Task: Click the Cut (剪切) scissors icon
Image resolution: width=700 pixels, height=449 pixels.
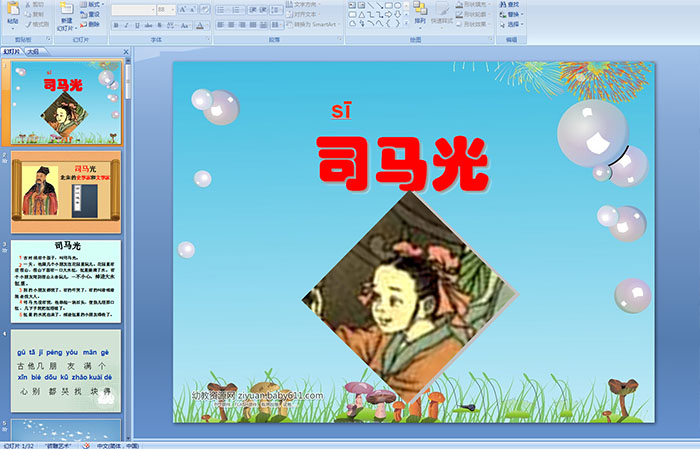Action: (x=28, y=4)
